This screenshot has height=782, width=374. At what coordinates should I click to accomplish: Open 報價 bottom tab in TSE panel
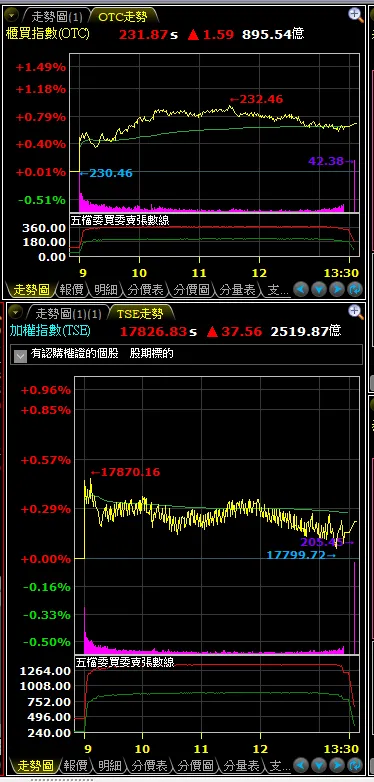(x=76, y=765)
